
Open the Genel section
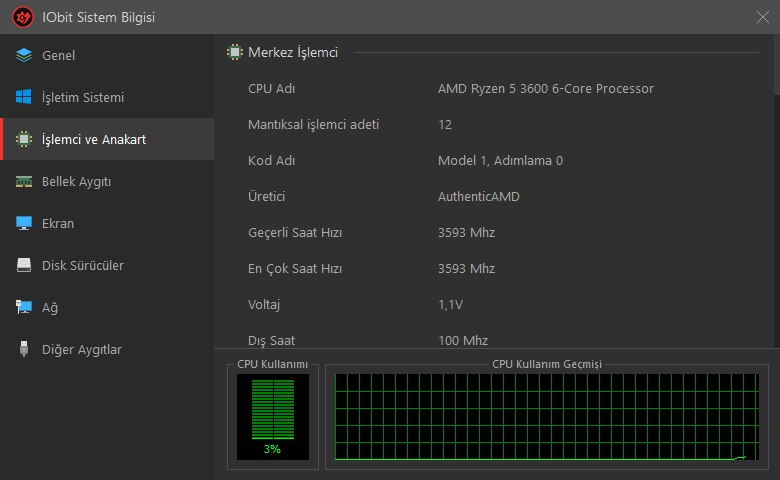tap(107, 55)
